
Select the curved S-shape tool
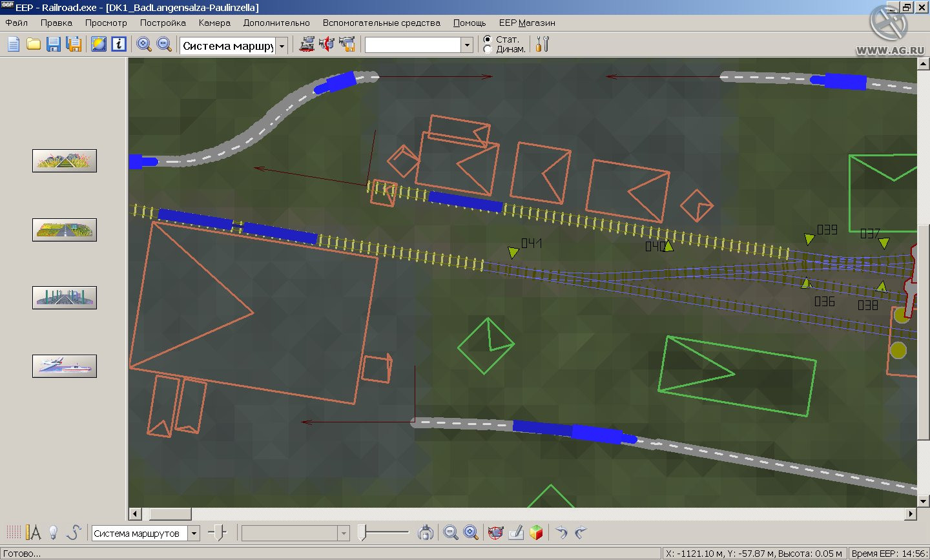tap(74, 533)
